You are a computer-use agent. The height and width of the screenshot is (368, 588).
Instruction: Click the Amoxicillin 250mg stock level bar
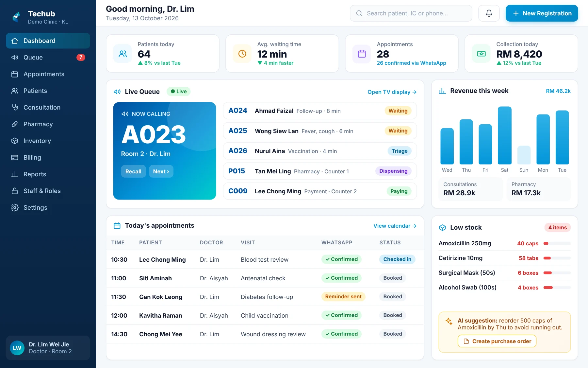coord(557,243)
